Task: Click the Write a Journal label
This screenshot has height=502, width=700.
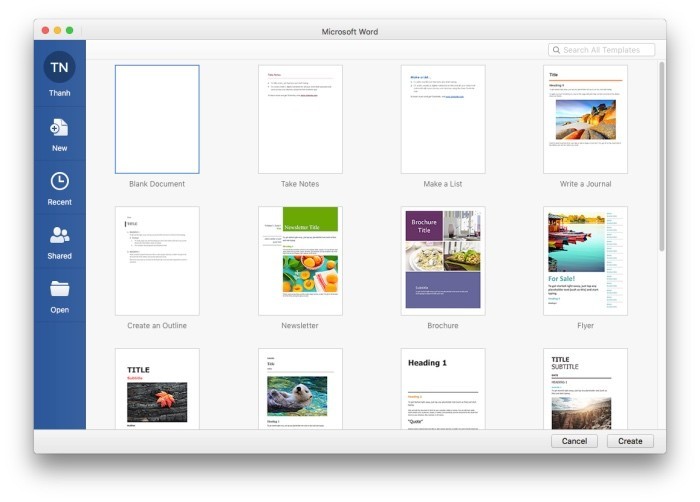Action: (585, 184)
